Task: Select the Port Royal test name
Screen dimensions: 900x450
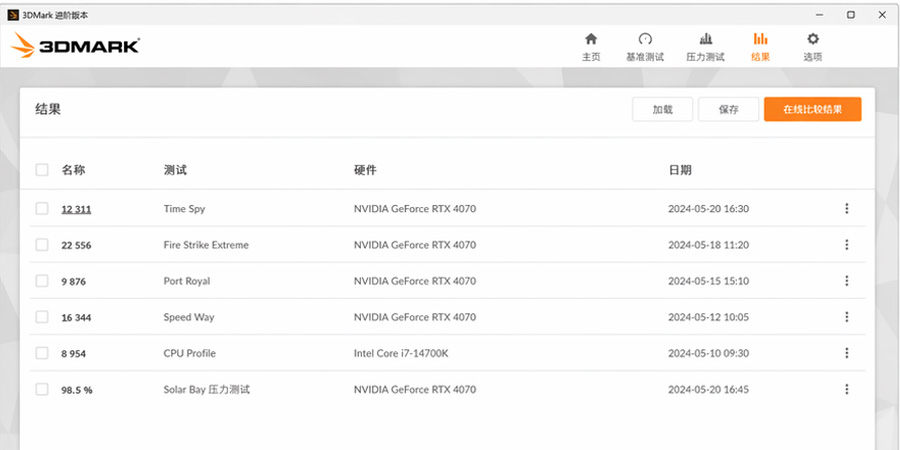Action: click(x=187, y=281)
